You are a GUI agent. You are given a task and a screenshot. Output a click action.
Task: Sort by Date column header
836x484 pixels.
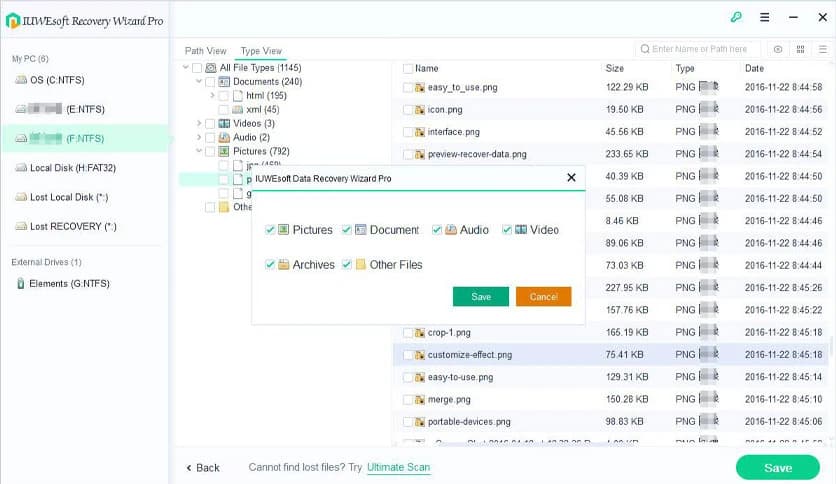click(754, 68)
